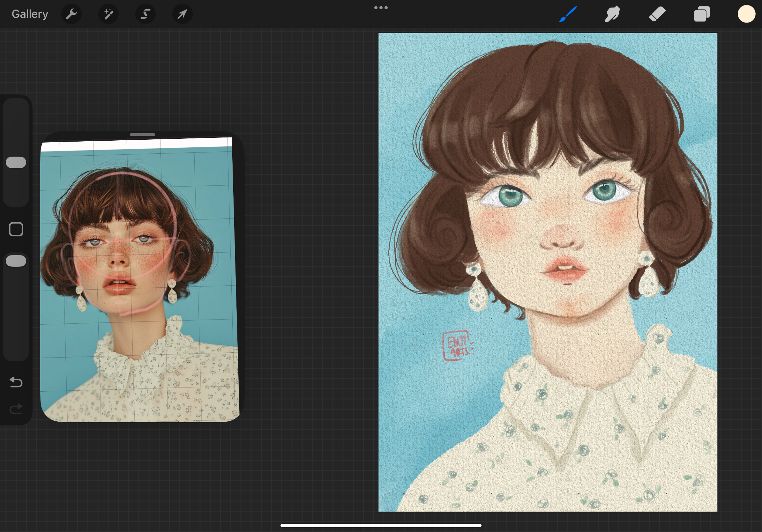Tap the reference window grab handle
This screenshot has width=762, height=532.
pos(143,135)
